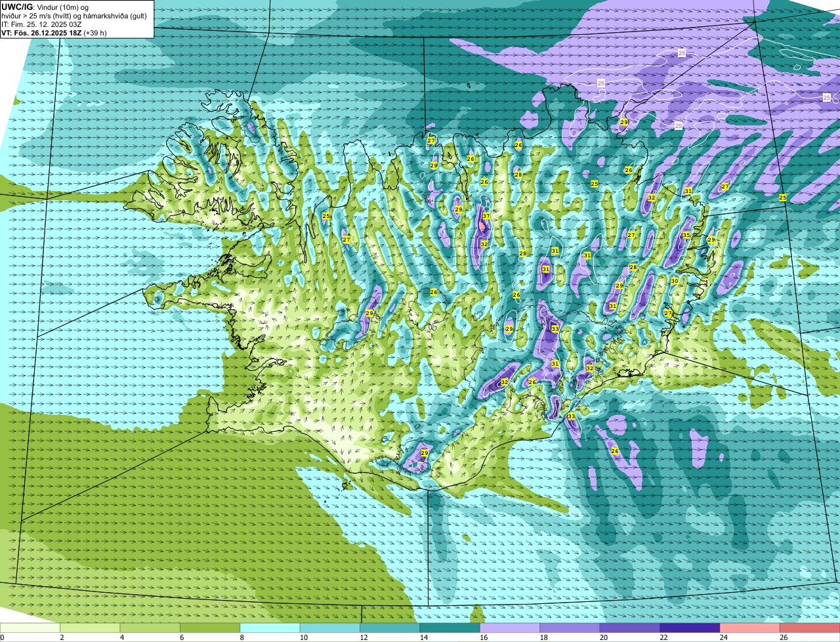This screenshot has height=642, width=840.
Task: Click the title line 'UWC/IG: Vindur (10m) og'
Action: tap(45, 7)
